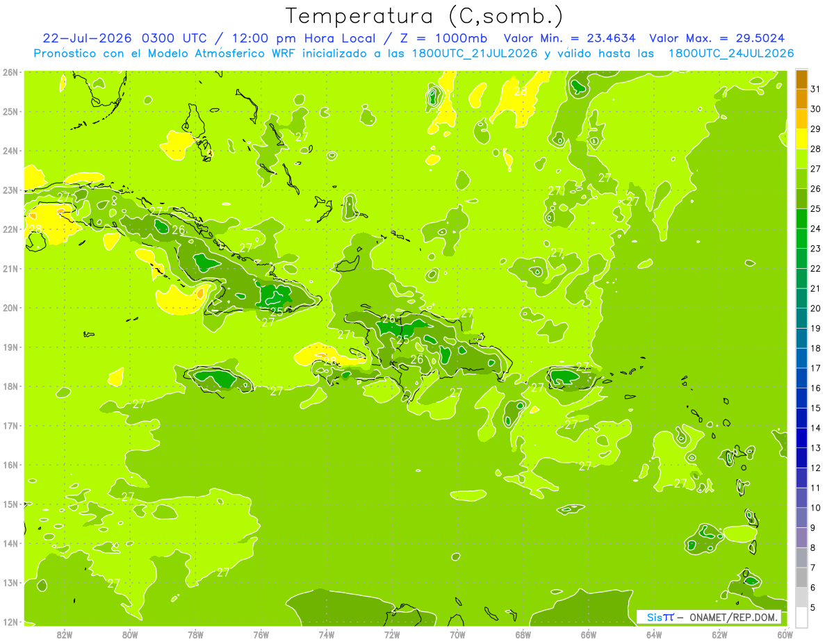Click the '17N' latitude axis label
Viewport: 834px width, 644px height.
point(10,425)
